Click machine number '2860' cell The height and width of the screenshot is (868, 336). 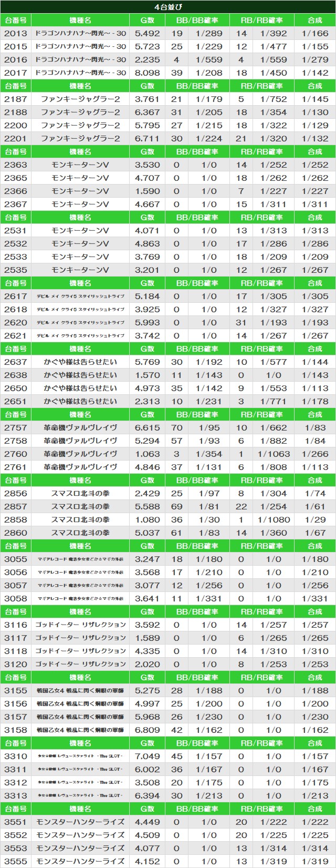click(16, 533)
